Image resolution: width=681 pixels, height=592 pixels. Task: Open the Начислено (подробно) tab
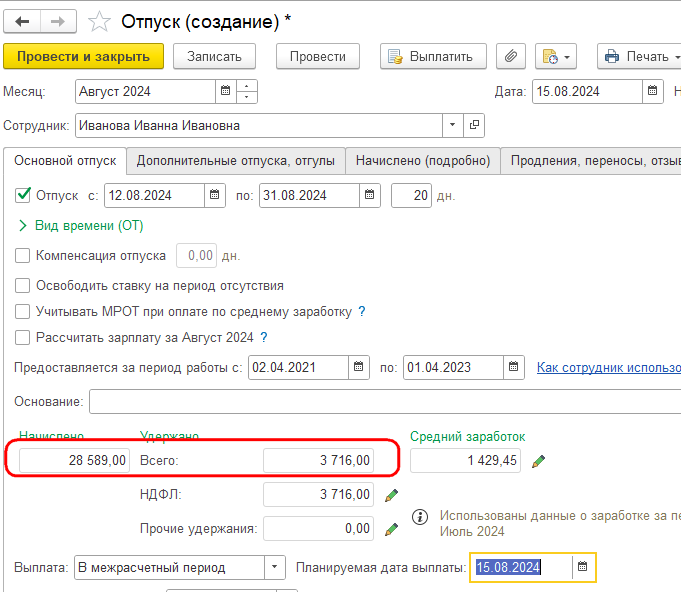[x=423, y=161]
